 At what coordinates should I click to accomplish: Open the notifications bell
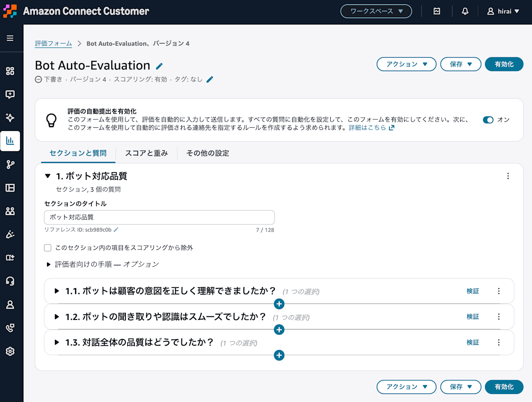(465, 12)
